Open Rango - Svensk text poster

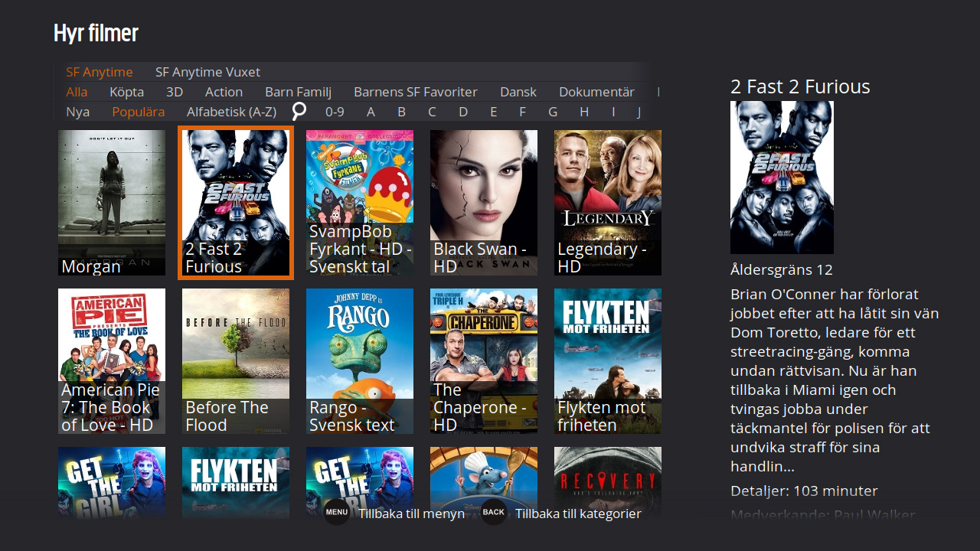pyautogui.click(x=360, y=361)
